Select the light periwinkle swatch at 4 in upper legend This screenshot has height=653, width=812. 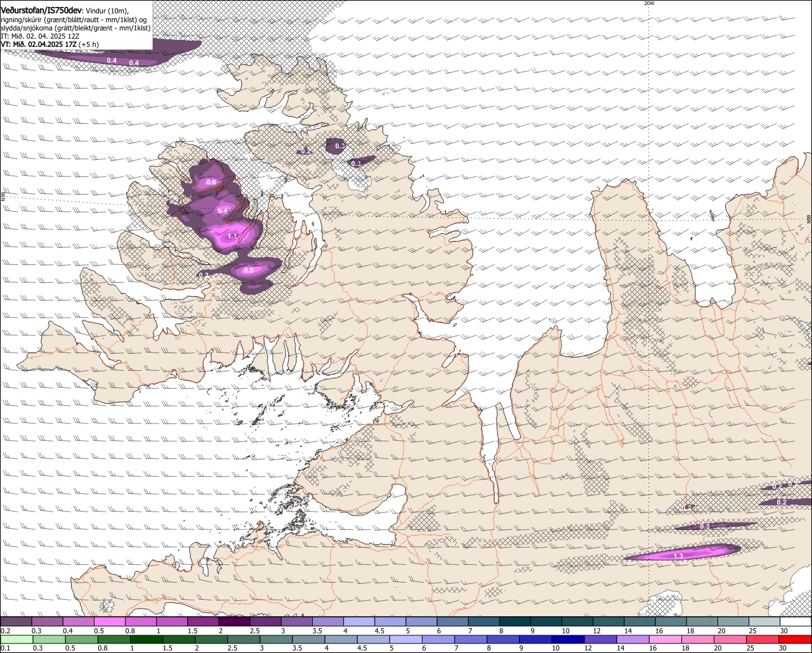pyautogui.click(x=360, y=622)
